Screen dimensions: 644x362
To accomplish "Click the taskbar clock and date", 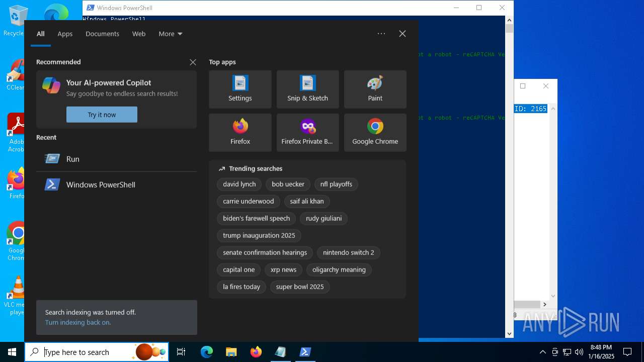I will tap(601, 352).
